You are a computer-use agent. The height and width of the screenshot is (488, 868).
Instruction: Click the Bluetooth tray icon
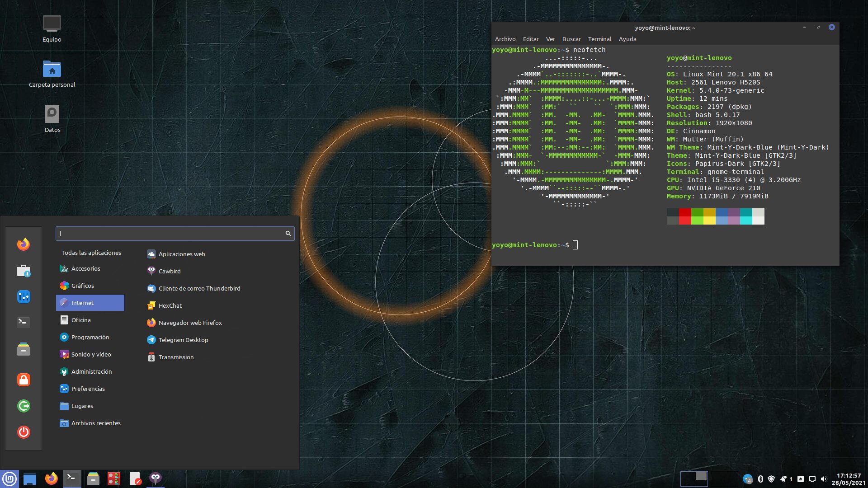point(760,479)
